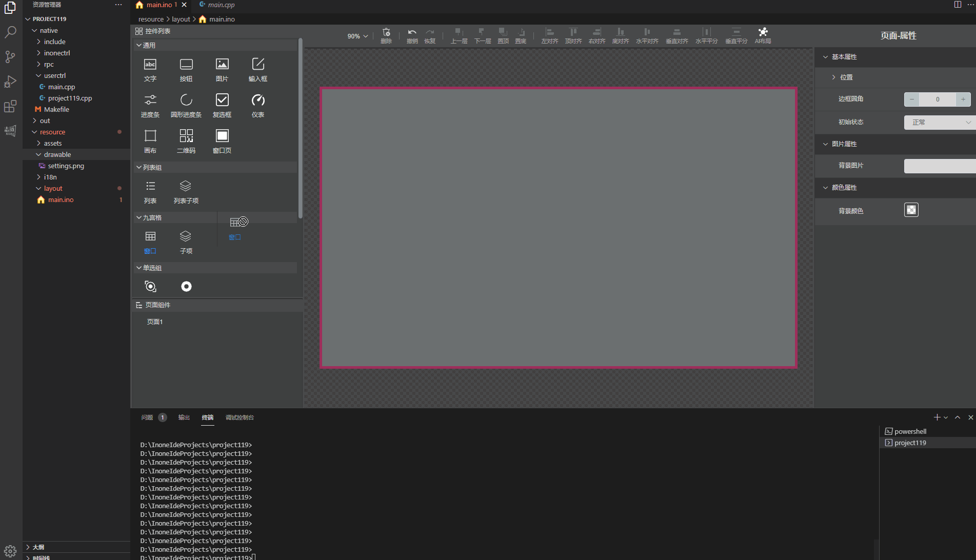Open the Search view in activity bar
976x560 pixels.
click(10, 32)
